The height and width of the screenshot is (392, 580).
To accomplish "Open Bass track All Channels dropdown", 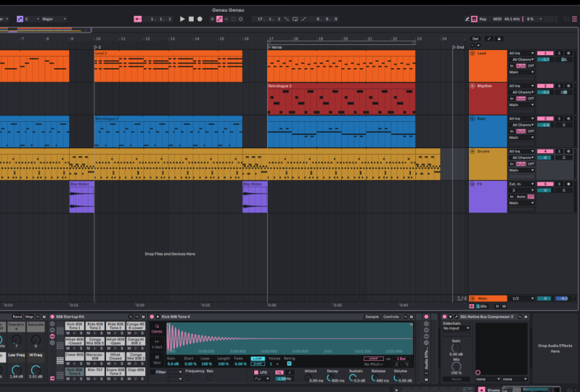I will click(x=521, y=125).
